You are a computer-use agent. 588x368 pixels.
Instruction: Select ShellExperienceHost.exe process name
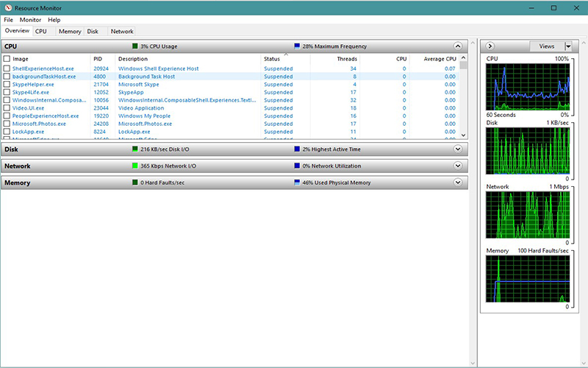click(43, 68)
